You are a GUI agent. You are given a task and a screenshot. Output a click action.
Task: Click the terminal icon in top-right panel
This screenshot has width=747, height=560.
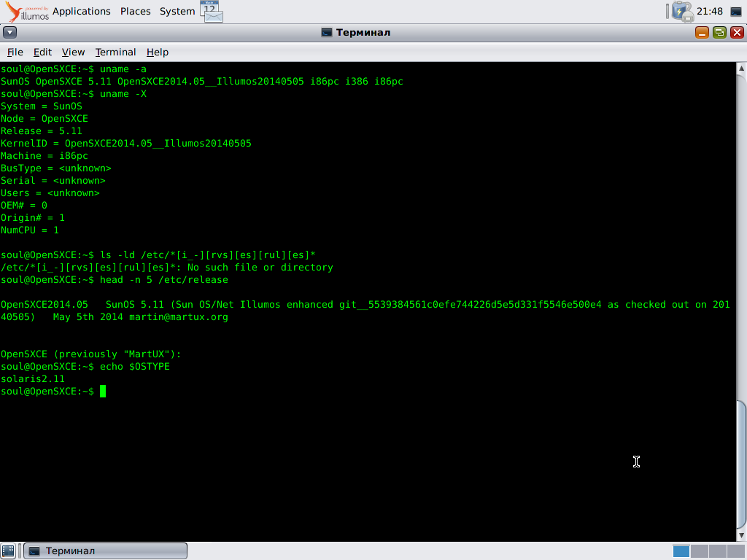pos(735,12)
